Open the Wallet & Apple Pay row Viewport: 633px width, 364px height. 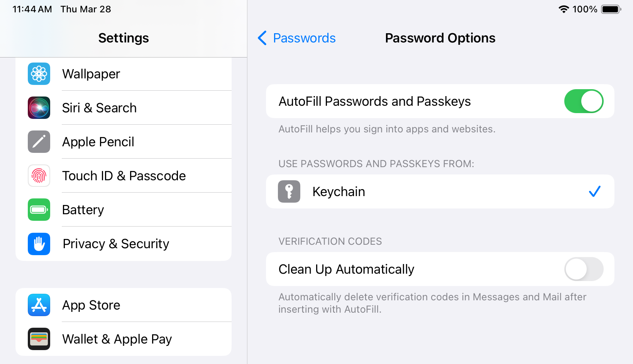[117, 339]
